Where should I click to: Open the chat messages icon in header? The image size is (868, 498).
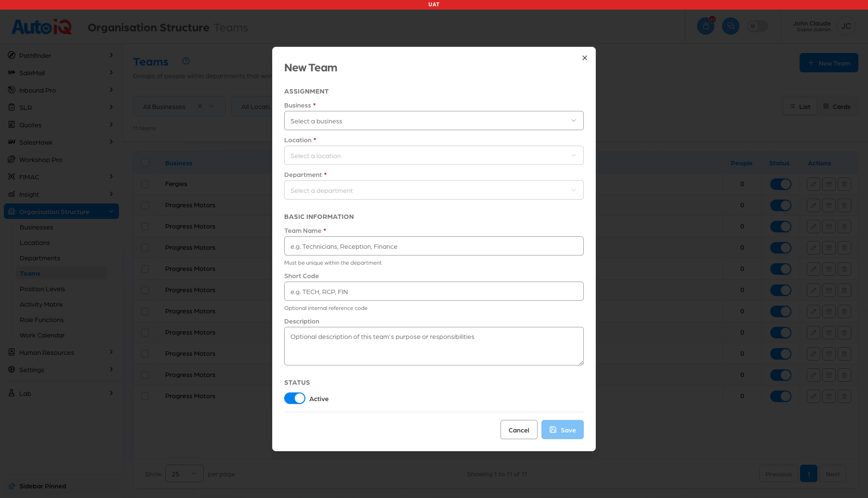731,26
